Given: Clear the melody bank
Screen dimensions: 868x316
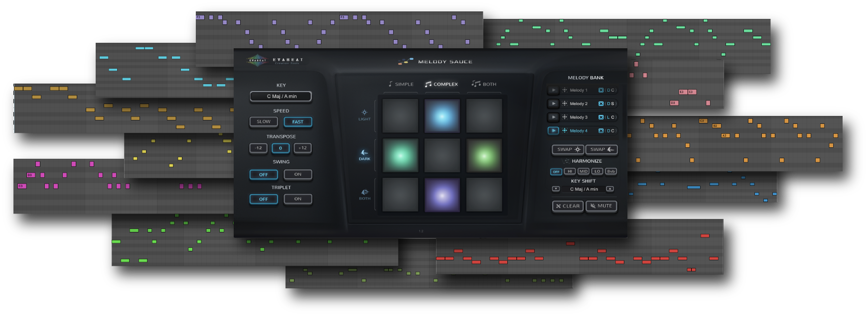Looking at the screenshot, I should (568, 206).
